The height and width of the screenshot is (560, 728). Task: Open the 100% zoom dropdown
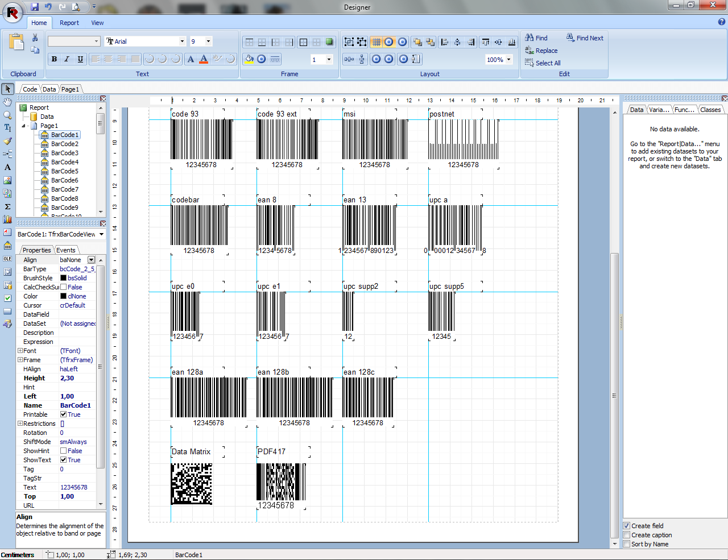tap(508, 60)
